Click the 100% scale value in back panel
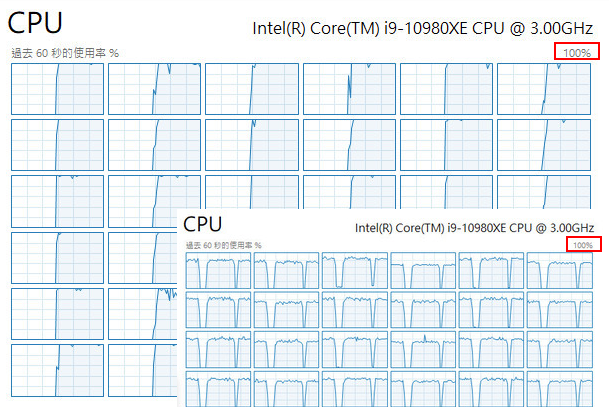The image size is (609, 407). [577, 53]
